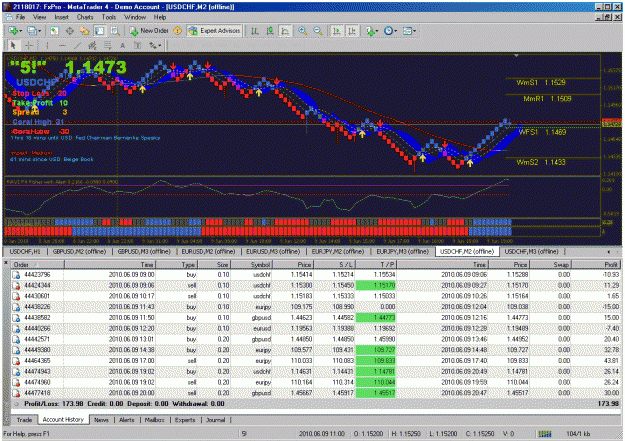Open the New Chart toolbar button
This screenshot has width=625, height=441.
[13, 31]
